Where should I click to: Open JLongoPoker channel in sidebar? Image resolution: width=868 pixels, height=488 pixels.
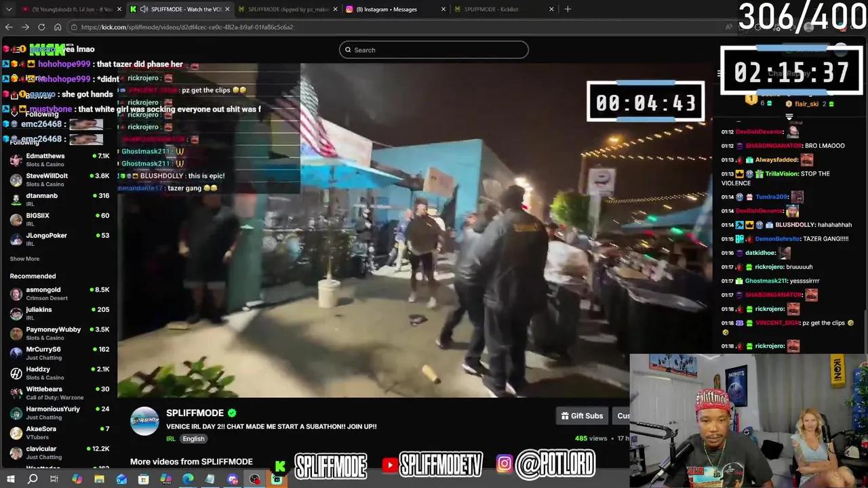click(60, 239)
